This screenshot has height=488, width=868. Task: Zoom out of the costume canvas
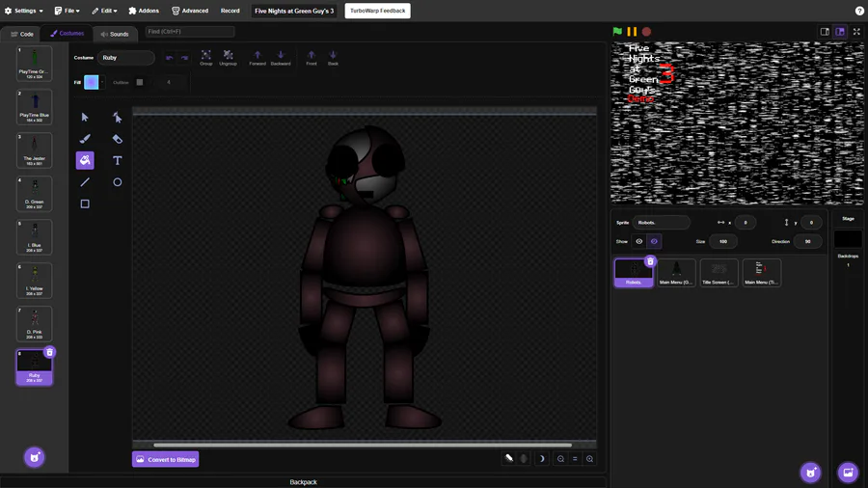click(x=560, y=459)
